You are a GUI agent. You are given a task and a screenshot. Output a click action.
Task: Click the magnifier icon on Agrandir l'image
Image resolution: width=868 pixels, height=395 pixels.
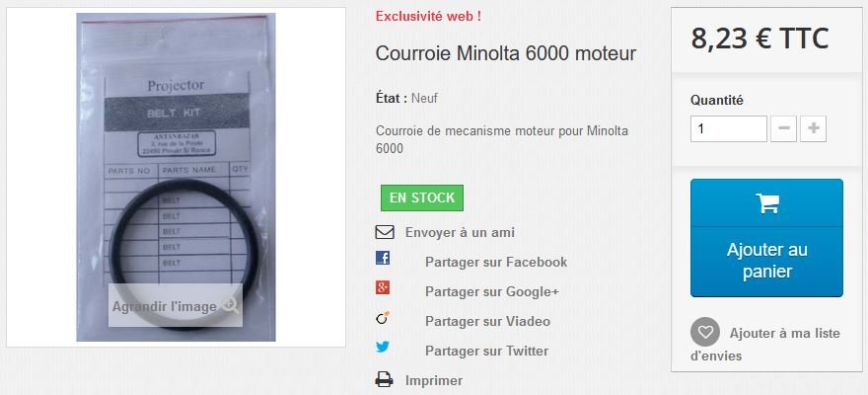pos(231,305)
